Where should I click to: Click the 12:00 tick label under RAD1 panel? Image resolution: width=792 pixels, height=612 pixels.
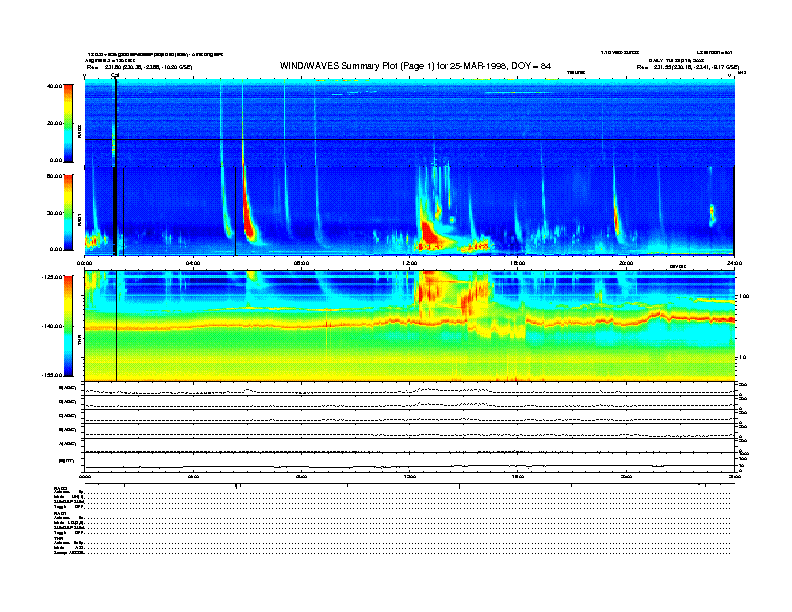coord(410,263)
